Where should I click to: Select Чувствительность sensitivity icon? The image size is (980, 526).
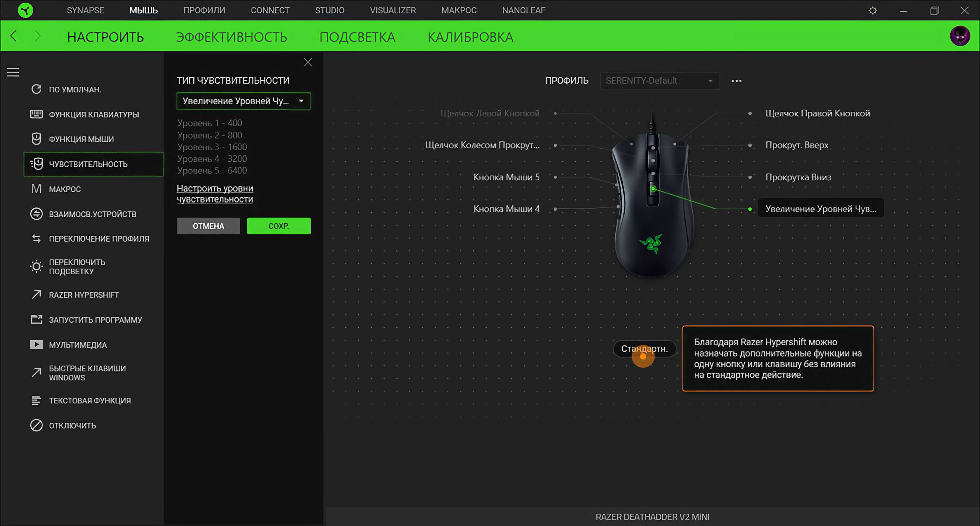click(36, 164)
